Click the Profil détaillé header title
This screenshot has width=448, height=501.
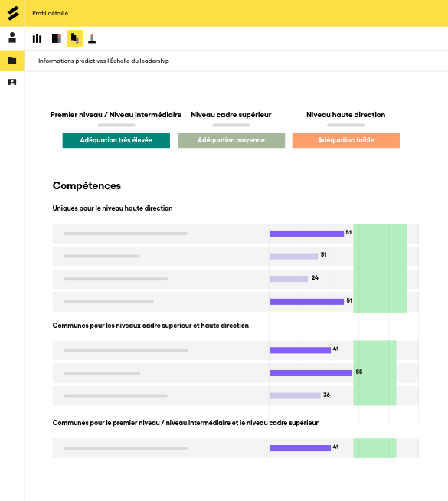click(x=50, y=13)
